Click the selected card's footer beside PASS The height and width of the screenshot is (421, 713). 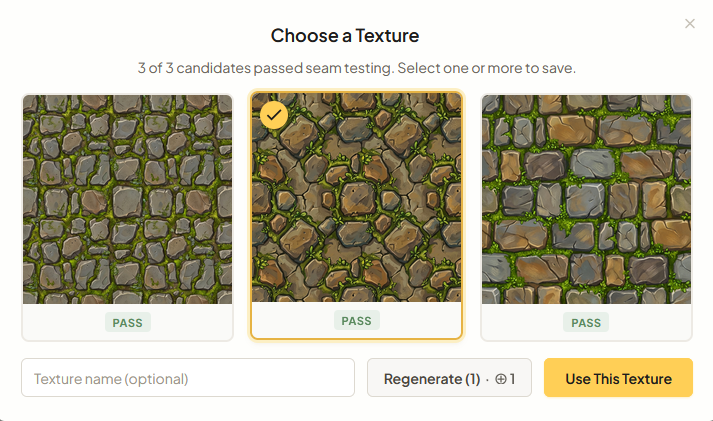420,321
